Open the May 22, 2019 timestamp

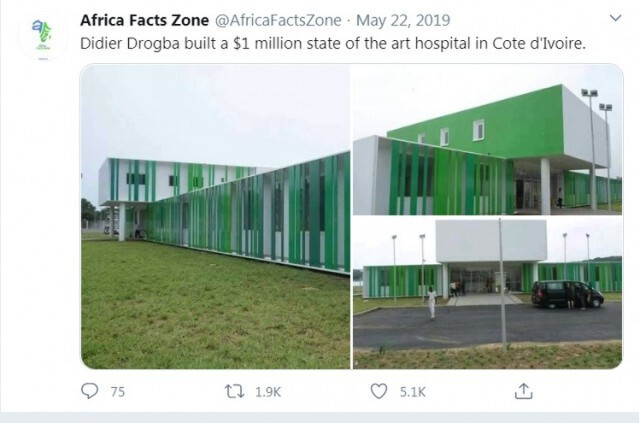(x=403, y=20)
